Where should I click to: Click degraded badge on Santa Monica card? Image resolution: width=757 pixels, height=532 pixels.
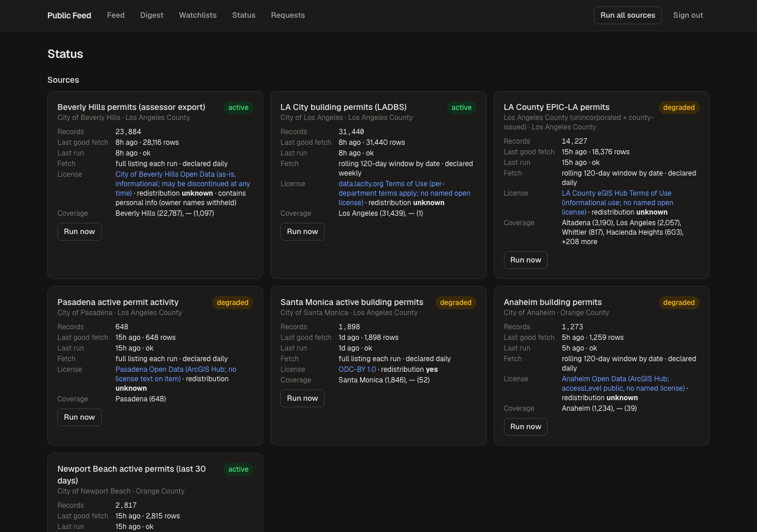(x=455, y=303)
